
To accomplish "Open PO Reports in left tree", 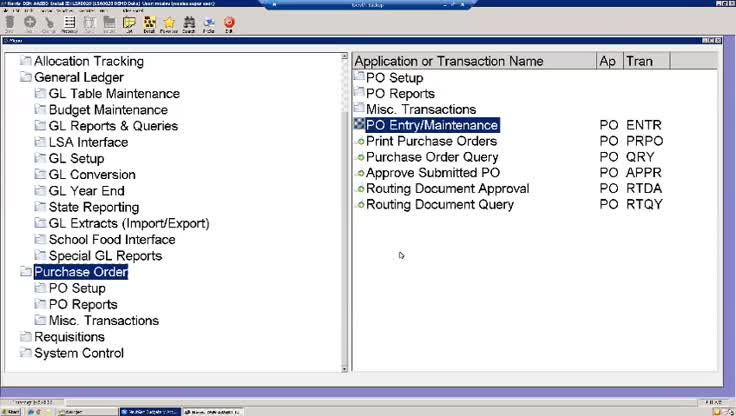I will [x=83, y=304].
